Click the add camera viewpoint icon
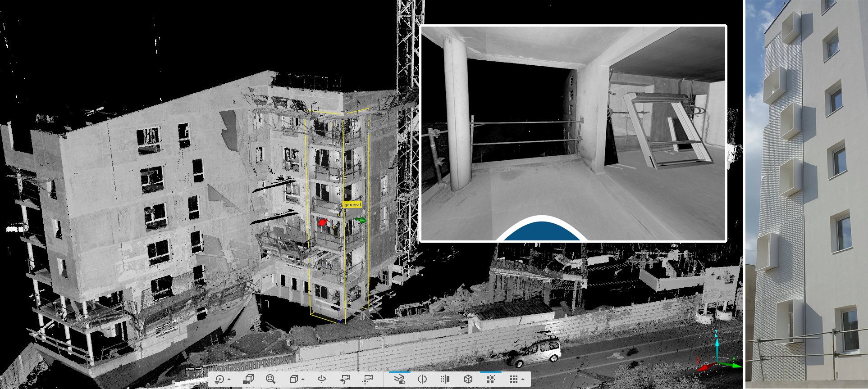 point(368,379)
